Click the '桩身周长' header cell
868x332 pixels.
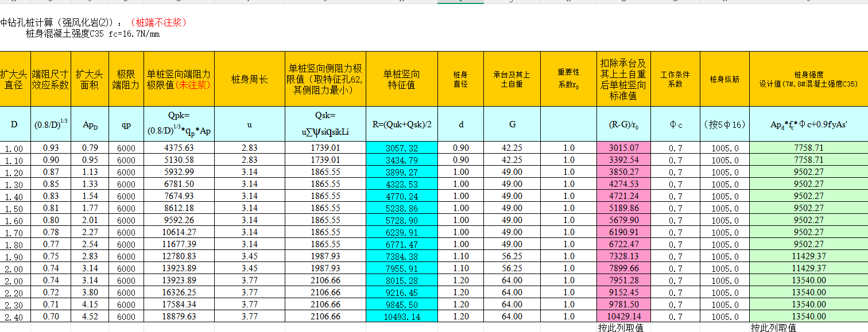click(249, 79)
